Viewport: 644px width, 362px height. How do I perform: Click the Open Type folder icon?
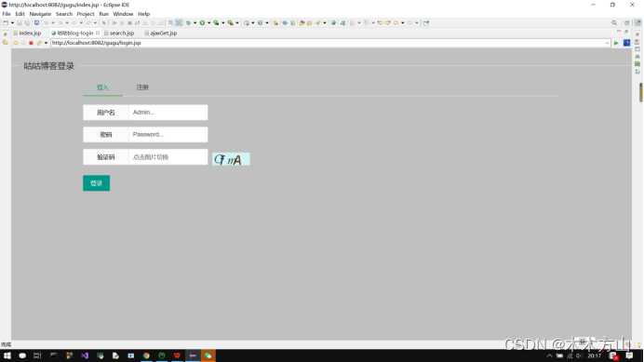point(302,23)
